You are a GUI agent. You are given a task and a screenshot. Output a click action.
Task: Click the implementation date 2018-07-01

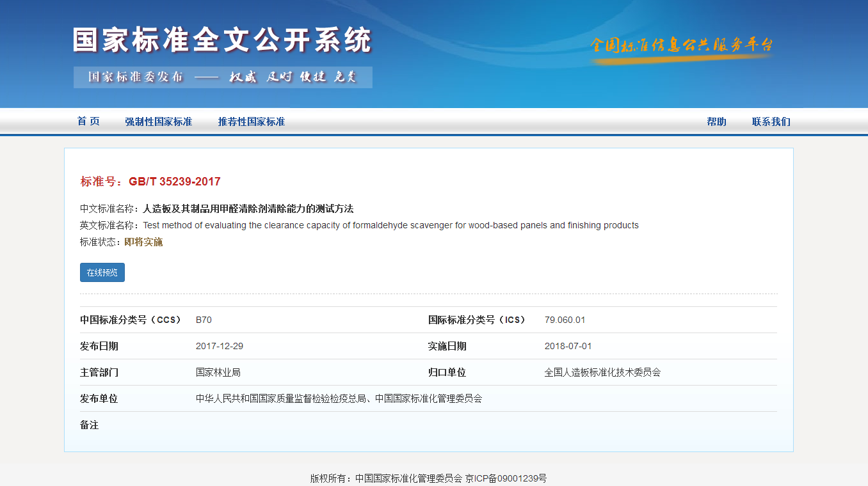coord(568,346)
